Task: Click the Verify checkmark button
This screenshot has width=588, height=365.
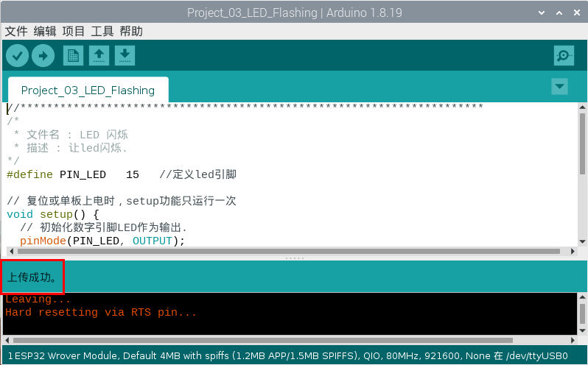Action: tap(17, 55)
